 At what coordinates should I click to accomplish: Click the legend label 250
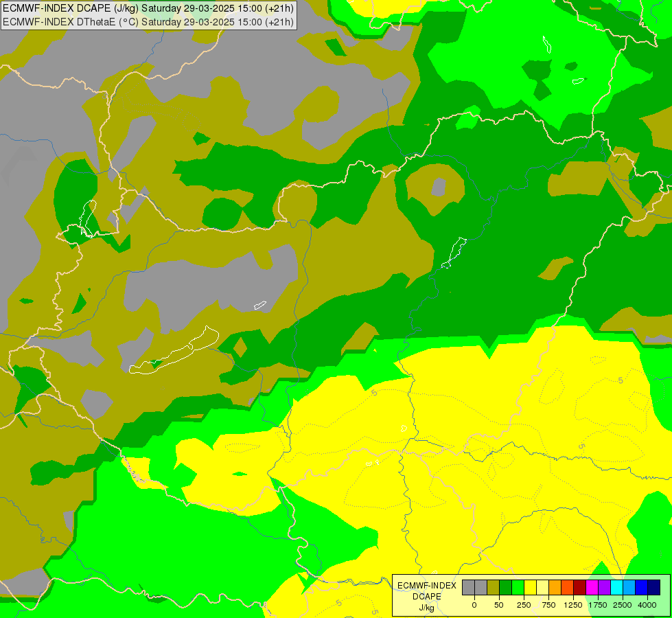coord(524,605)
